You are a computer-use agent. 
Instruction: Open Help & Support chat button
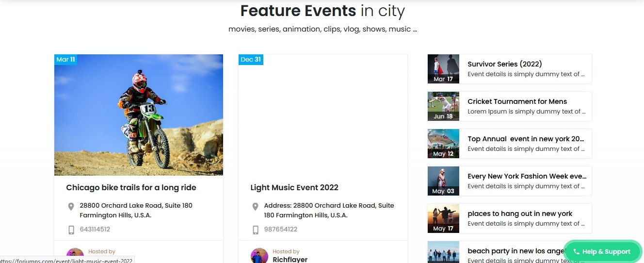pos(602,251)
